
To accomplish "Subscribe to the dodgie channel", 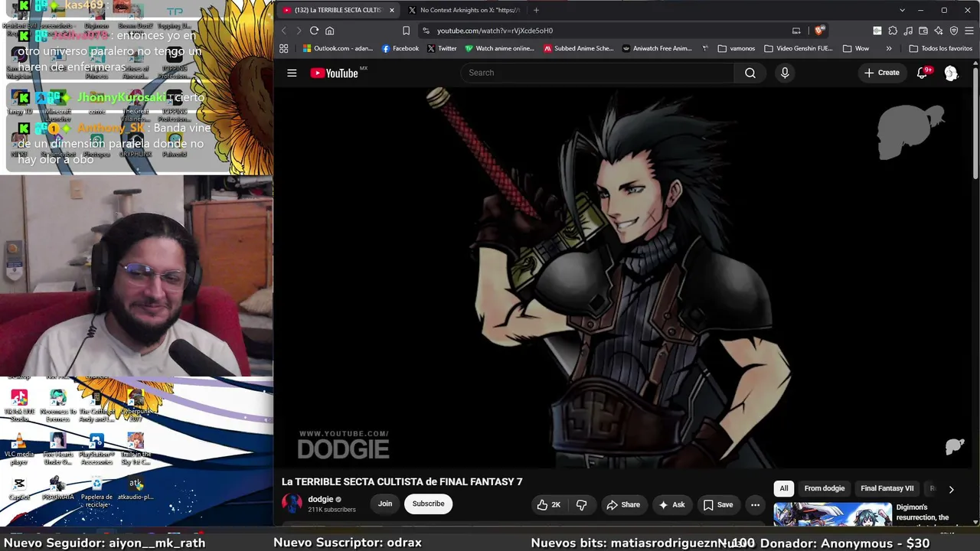I will click(x=428, y=504).
